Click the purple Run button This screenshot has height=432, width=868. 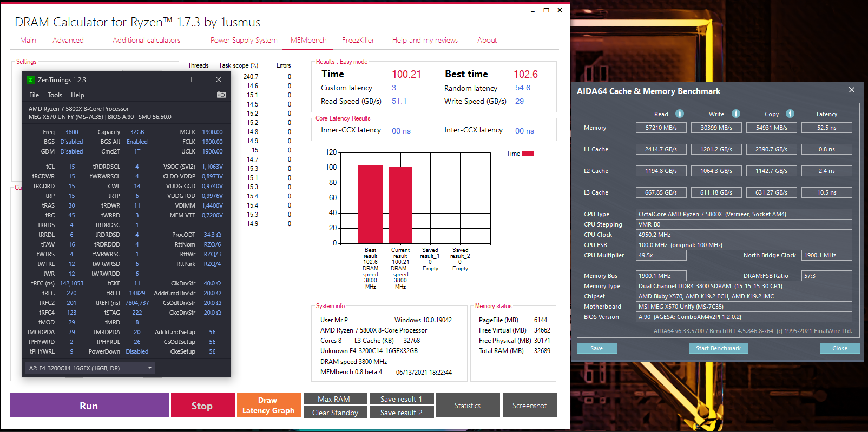89,405
